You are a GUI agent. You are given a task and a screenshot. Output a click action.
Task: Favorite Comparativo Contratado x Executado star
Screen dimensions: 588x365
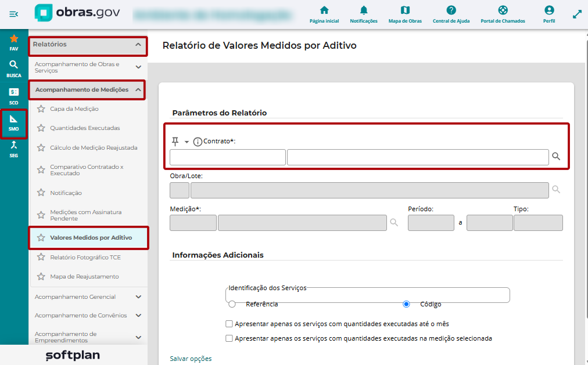pyautogui.click(x=41, y=170)
